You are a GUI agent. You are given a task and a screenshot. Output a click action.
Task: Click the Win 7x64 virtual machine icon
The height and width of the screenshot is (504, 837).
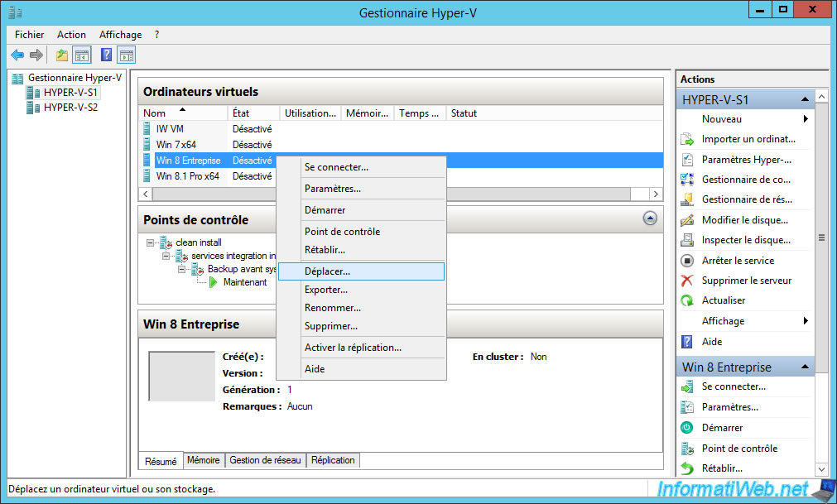[x=147, y=145]
